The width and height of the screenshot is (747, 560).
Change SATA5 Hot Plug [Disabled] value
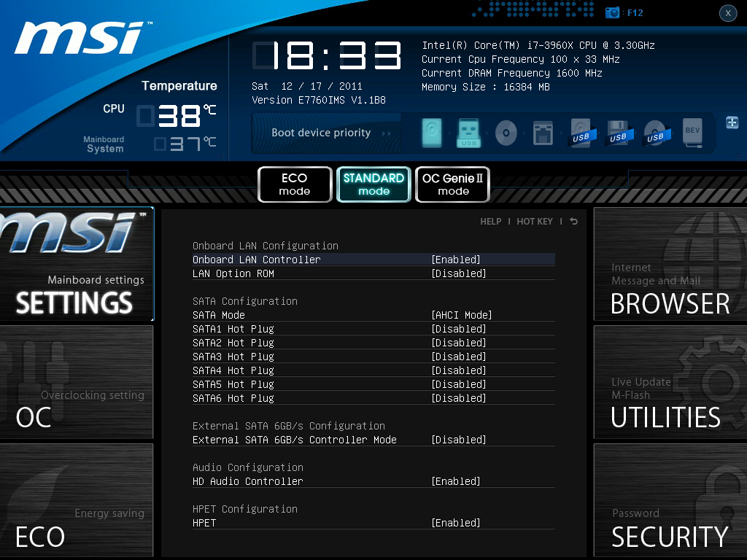click(x=459, y=384)
